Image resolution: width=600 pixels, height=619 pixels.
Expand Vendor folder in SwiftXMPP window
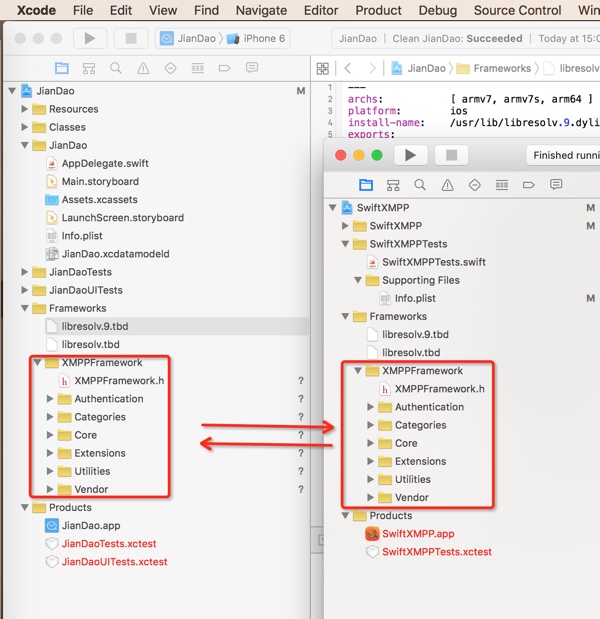pos(370,497)
